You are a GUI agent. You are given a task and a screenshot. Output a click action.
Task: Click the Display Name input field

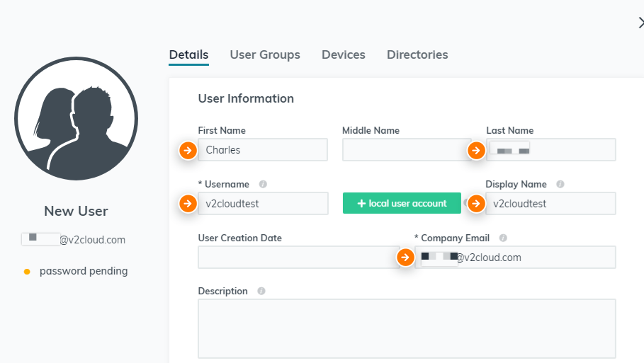550,204
